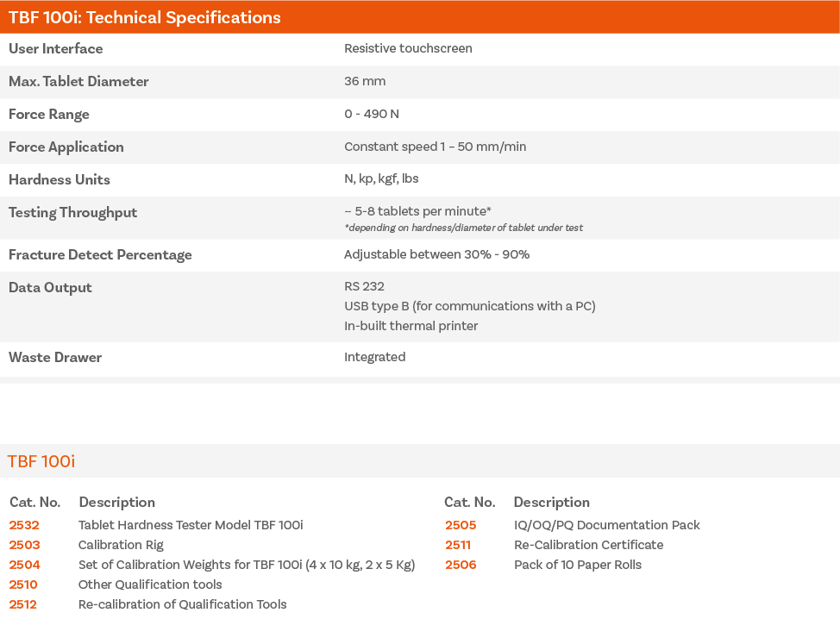Click the right Description column header
840x619 pixels.
pyautogui.click(x=552, y=503)
